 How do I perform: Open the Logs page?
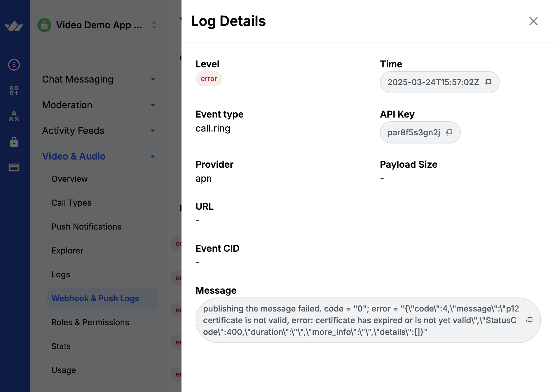[x=60, y=274]
